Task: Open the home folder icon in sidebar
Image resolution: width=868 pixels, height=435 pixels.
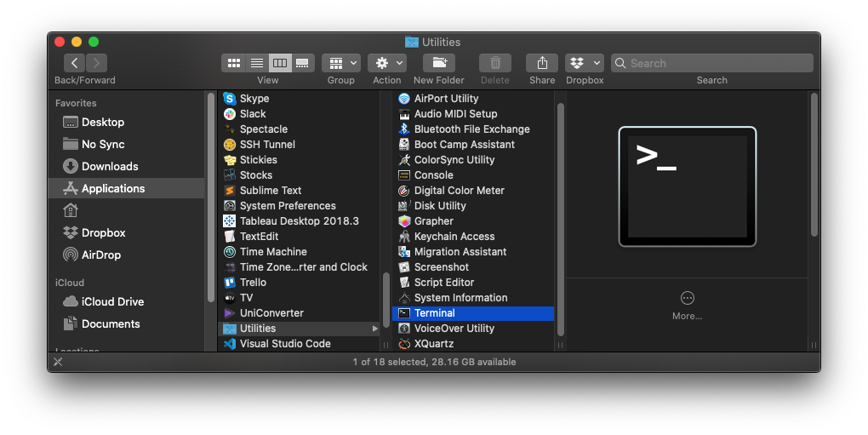Action: coord(71,210)
